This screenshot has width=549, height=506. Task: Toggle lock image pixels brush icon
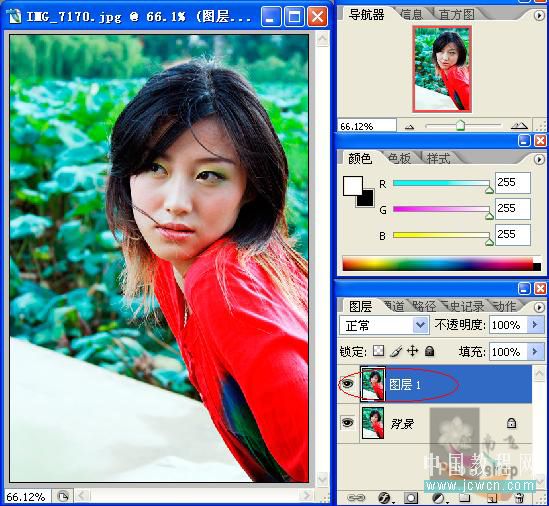pyautogui.click(x=396, y=351)
